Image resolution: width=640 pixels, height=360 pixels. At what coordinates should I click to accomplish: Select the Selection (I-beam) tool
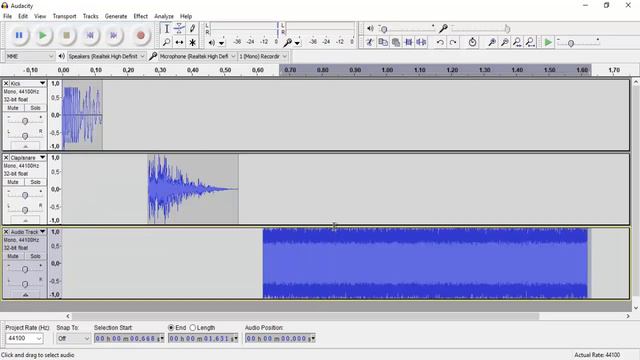[x=167, y=29]
